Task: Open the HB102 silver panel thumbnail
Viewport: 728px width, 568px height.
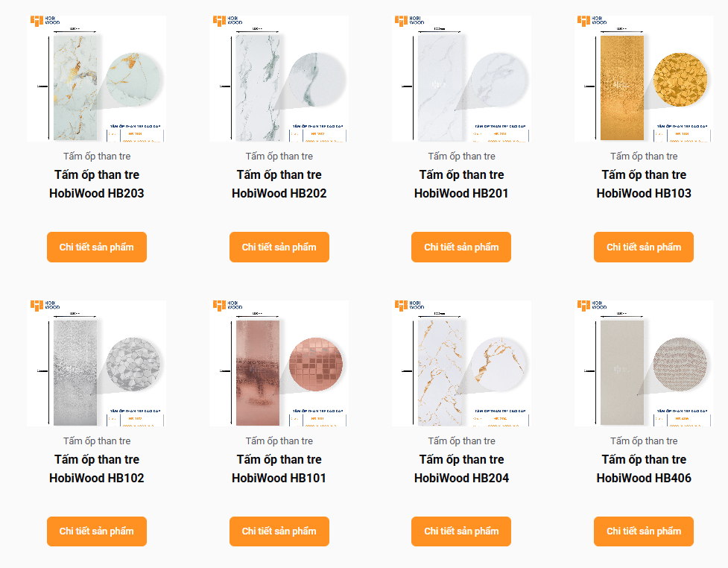Action: (x=96, y=363)
